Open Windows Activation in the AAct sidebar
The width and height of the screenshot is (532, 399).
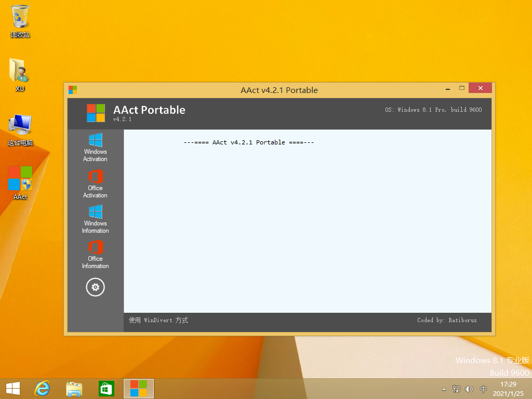click(x=95, y=147)
